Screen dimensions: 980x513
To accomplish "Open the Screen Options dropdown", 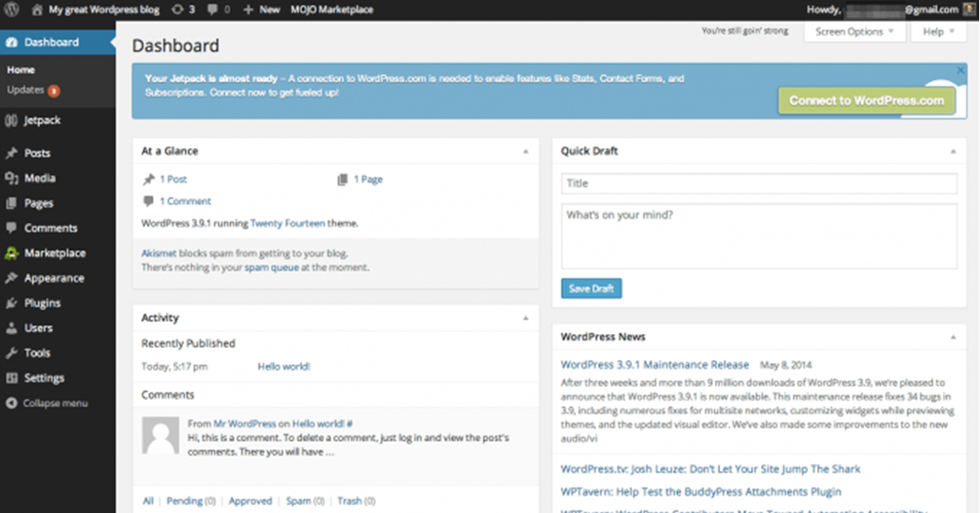I will pos(854,31).
